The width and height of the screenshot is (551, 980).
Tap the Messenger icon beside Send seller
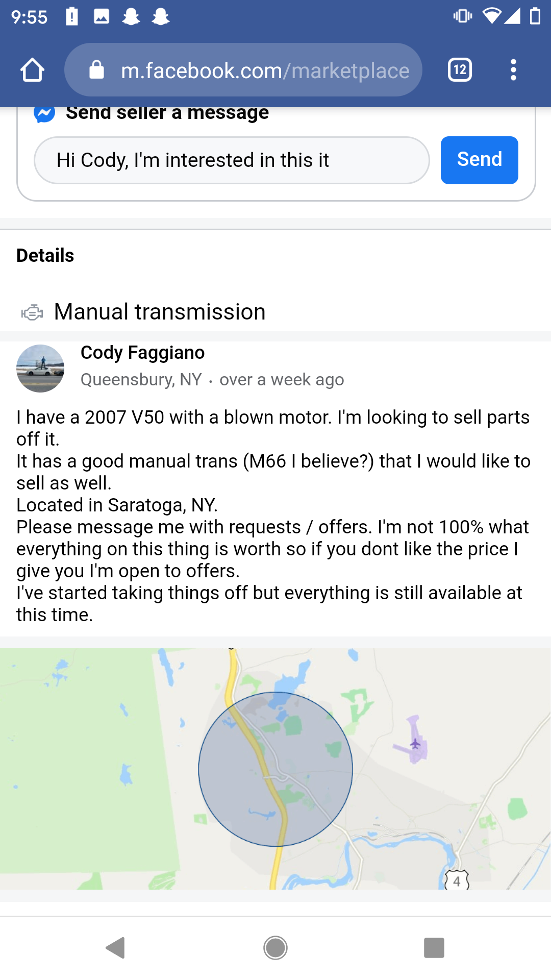[44, 113]
